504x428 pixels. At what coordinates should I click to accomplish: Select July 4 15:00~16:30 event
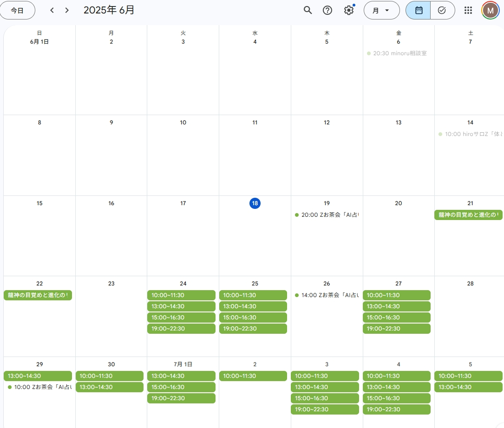coord(397,398)
